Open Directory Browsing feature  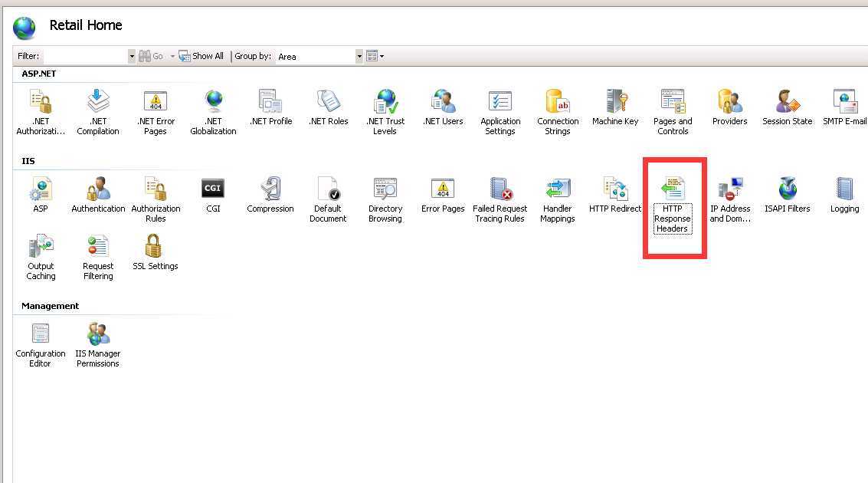point(385,200)
